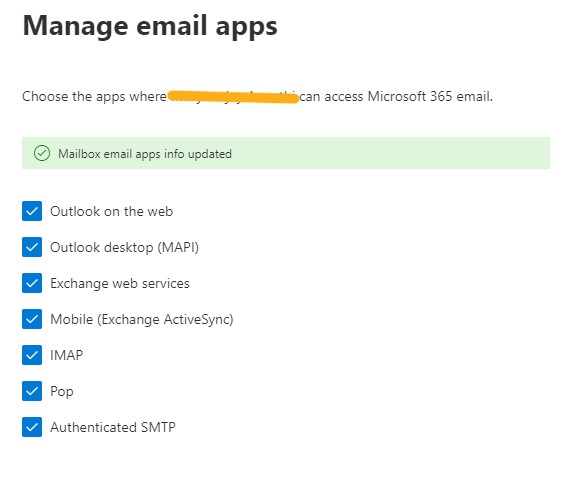Click the 'Outlook on the web' label
The image size is (564, 485).
tap(112, 211)
